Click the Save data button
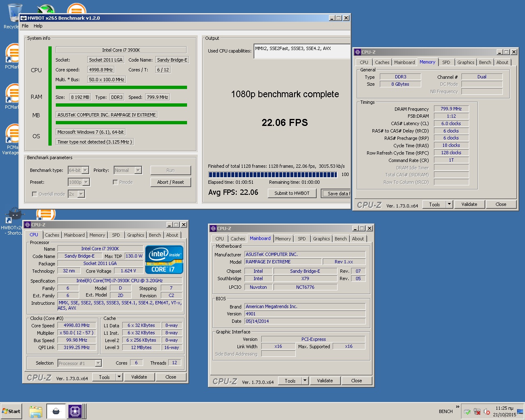 coord(336,194)
